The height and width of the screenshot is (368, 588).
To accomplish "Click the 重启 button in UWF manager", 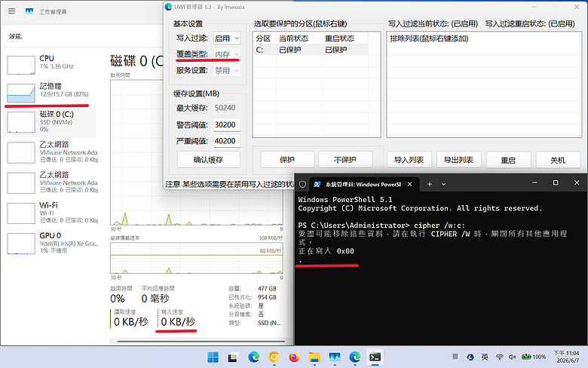I will [509, 160].
